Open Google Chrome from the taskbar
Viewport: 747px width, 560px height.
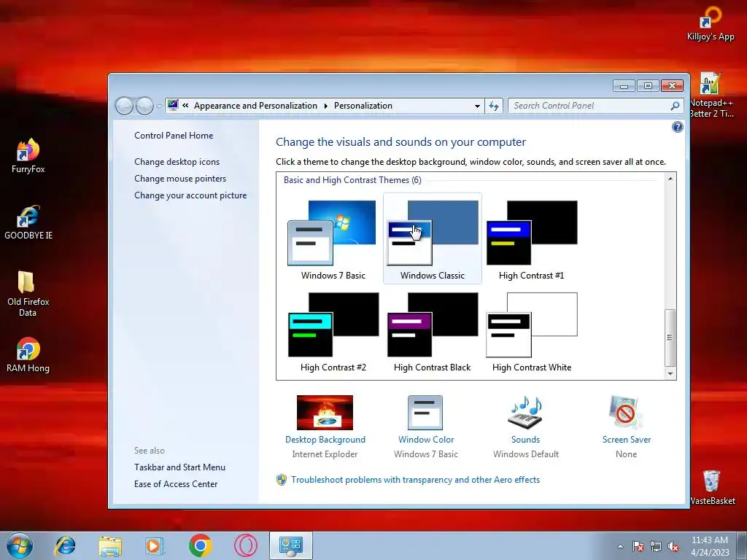(200, 545)
